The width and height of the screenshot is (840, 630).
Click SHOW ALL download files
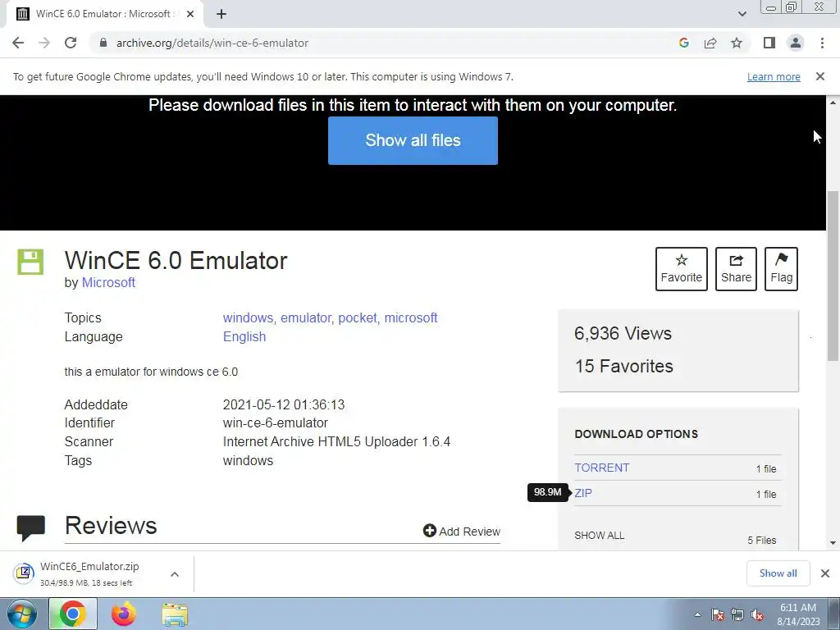click(x=599, y=535)
